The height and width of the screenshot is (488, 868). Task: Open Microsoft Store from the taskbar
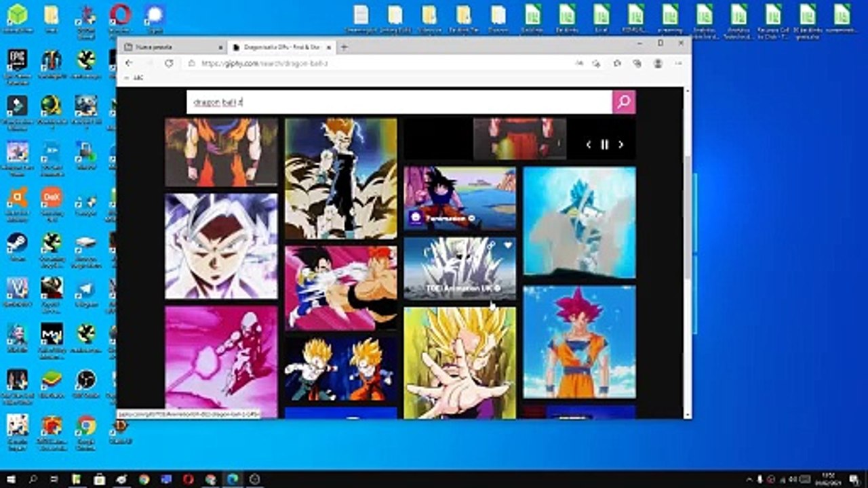99,479
